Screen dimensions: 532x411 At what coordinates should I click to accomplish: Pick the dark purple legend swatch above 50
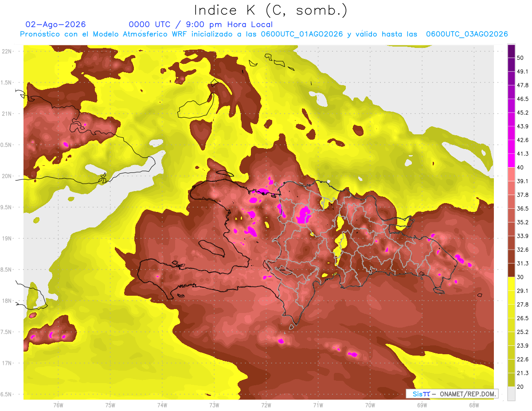pos(511,51)
